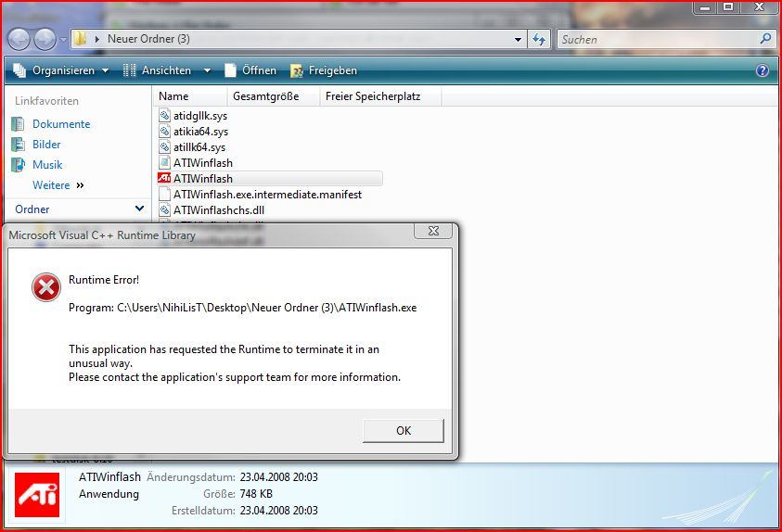Select file atillk64.sys
This screenshot has height=532, width=782.
click(199, 147)
